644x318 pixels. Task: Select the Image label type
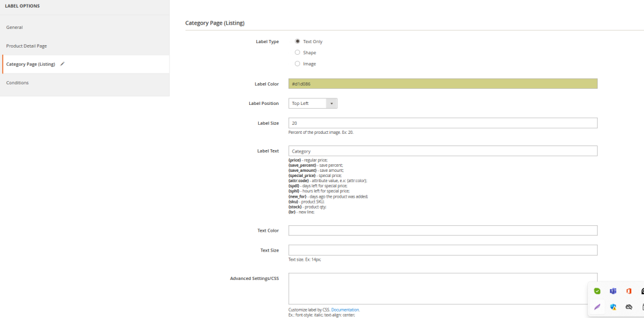click(x=298, y=64)
